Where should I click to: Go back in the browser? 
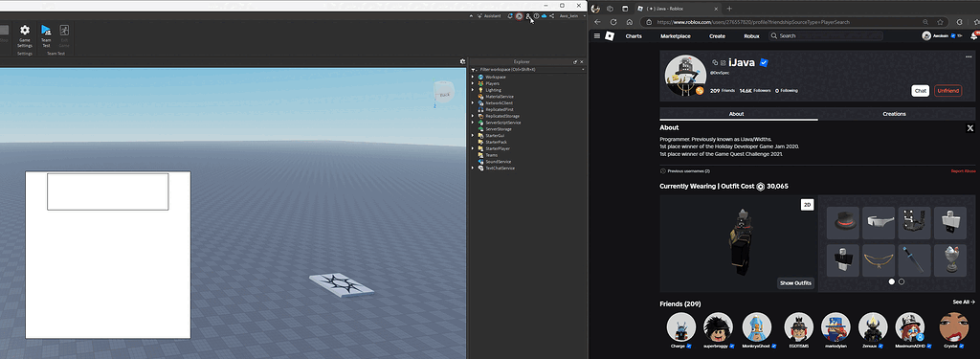click(x=597, y=22)
